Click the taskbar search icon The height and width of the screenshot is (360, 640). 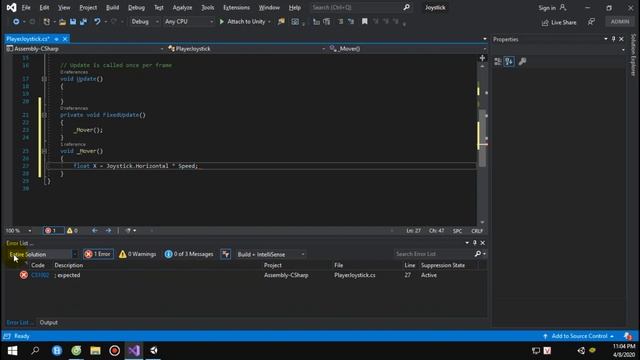(x=35, y=350)
